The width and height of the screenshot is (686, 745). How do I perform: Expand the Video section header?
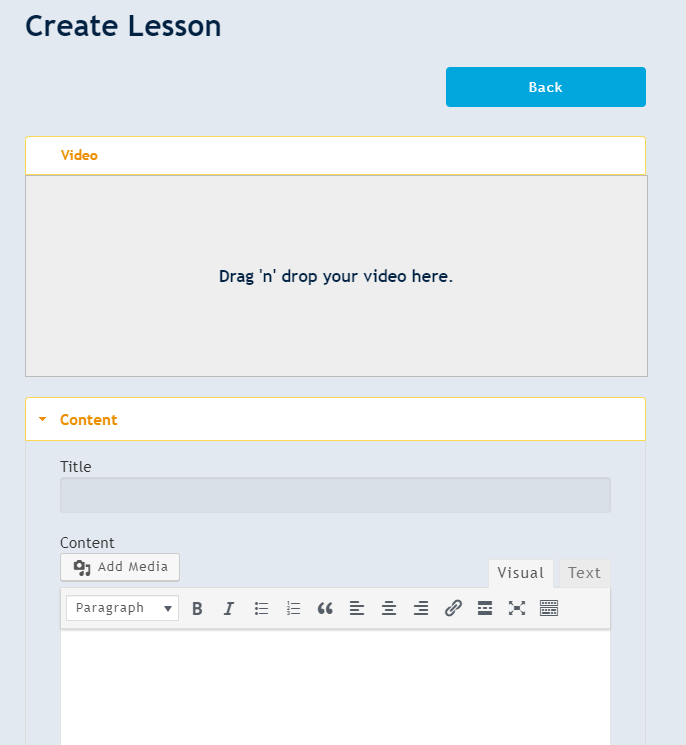[x=79, y=156]
